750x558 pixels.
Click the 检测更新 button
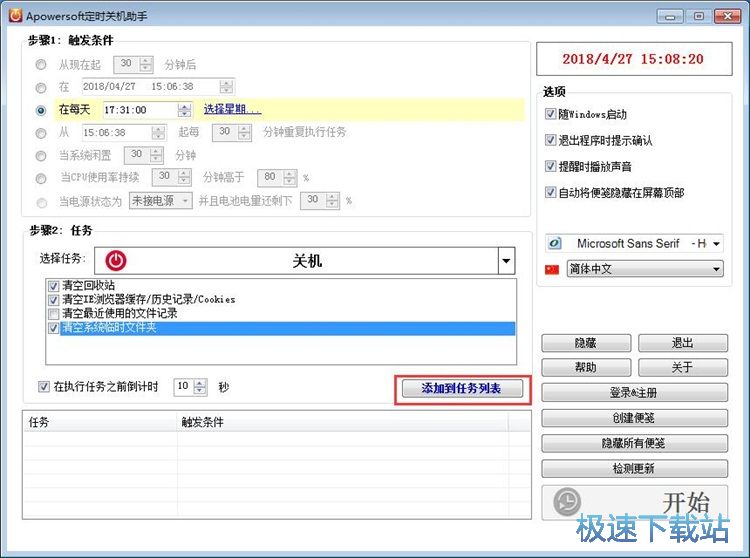tap(634, 469)
